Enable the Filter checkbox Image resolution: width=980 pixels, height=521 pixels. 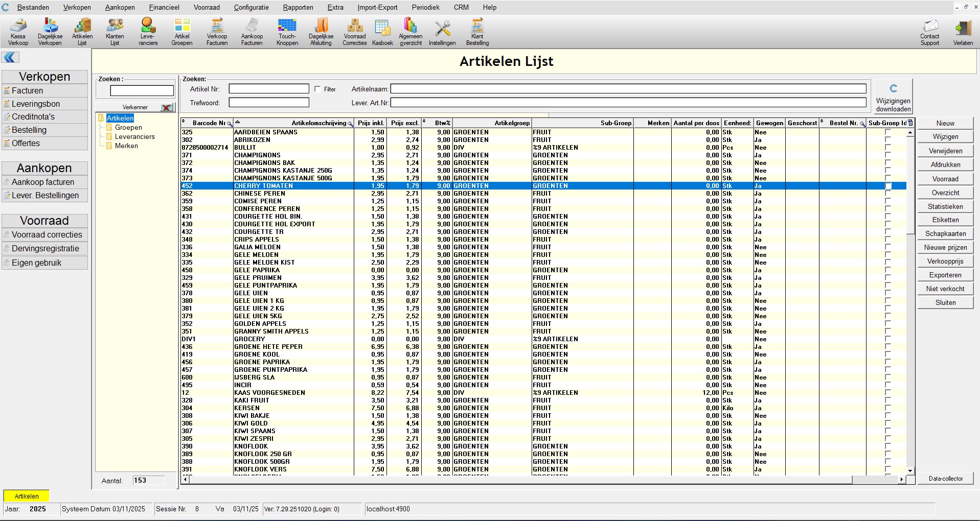317,89
